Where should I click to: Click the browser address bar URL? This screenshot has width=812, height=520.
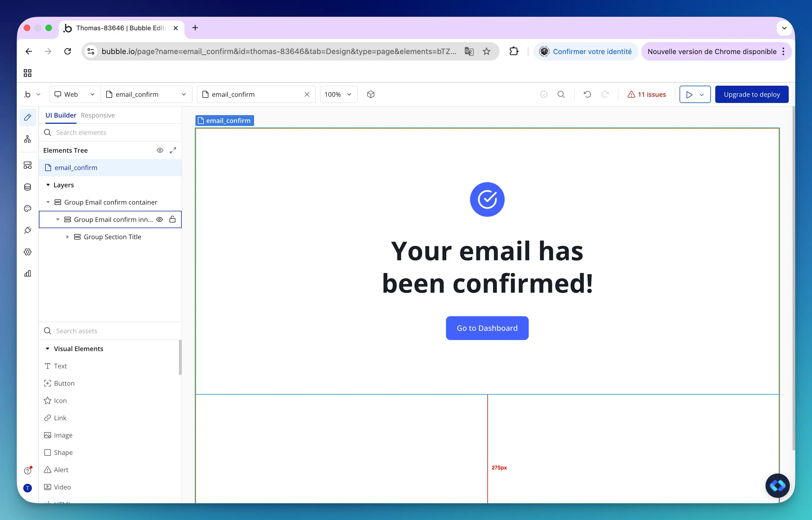pos(278,51)
